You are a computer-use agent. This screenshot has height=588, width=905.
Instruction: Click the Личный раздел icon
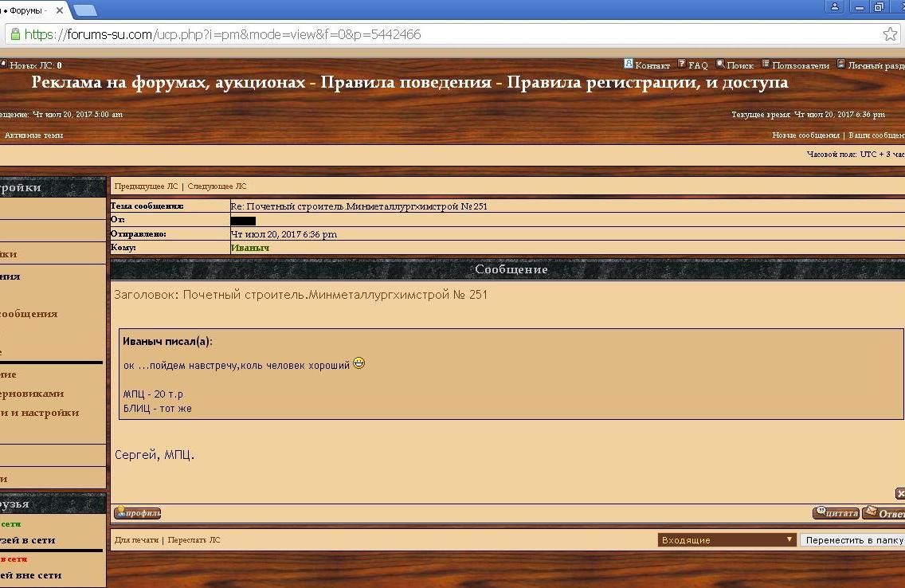[x=840, y=64]
